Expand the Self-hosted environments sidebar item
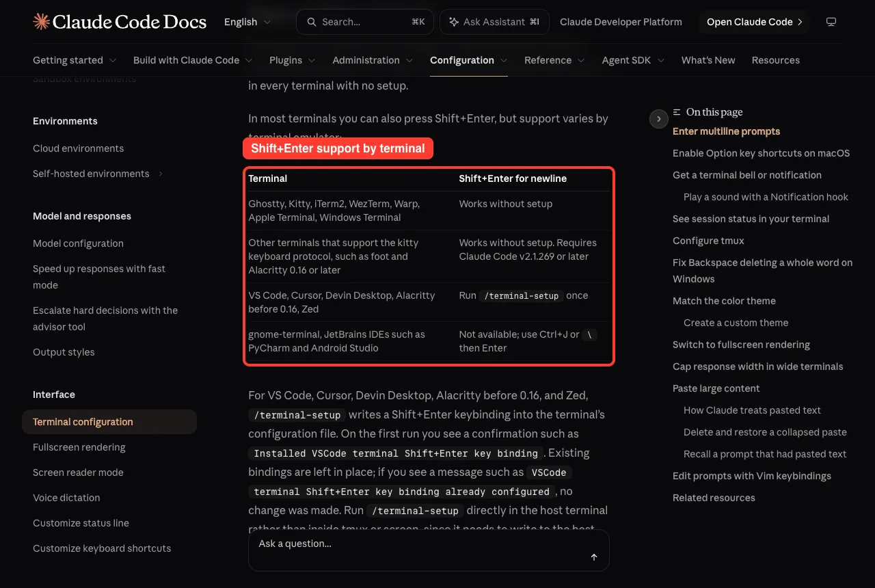This screenshot has width=875, height=588. (x=98, y=174)
